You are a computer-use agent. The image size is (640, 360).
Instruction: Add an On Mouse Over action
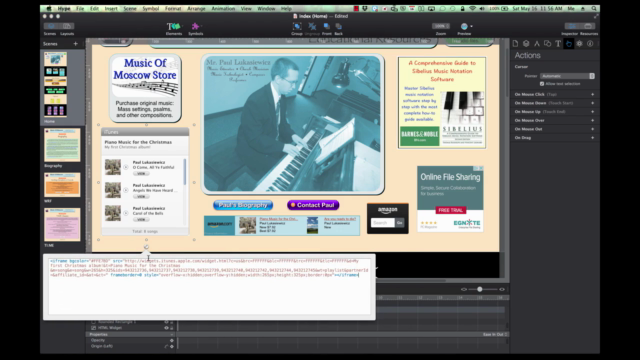tap(592, 120)
